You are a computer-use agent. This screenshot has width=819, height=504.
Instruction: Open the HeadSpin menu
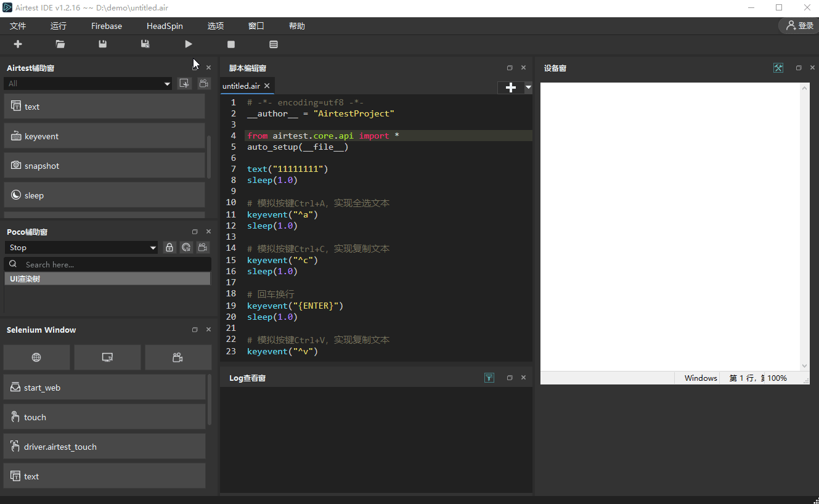(x=165, y=26)
